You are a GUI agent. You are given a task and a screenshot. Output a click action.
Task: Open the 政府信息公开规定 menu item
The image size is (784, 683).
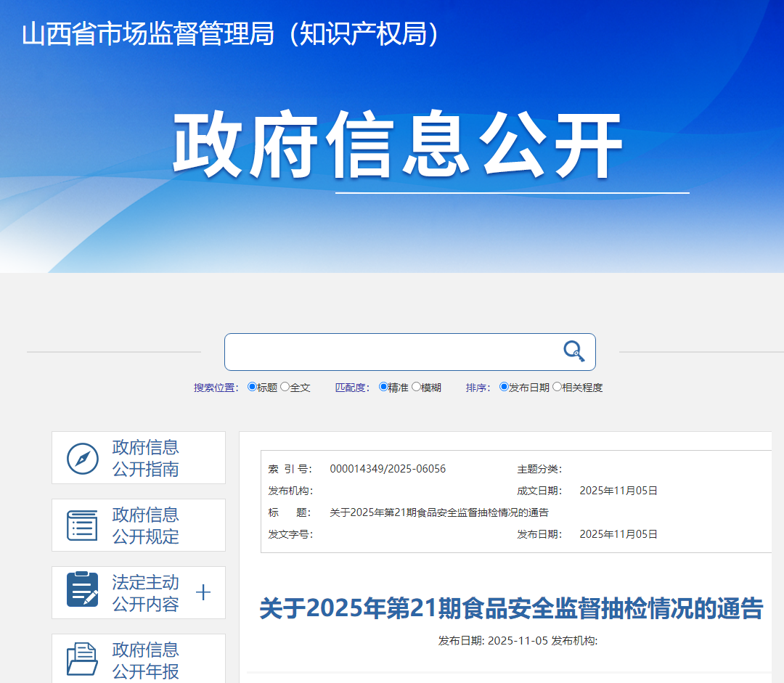pyautogui.click(x=145, y=525)
